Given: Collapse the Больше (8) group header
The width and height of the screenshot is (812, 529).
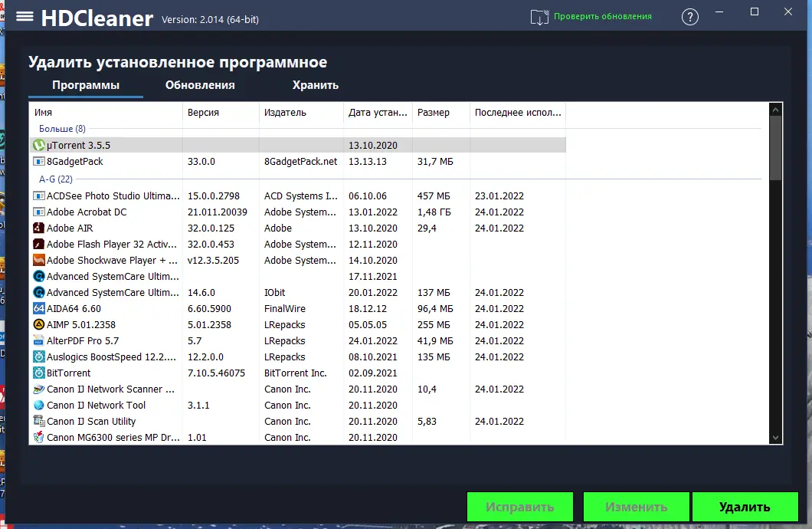Looking at the screenshot, I should [62, 129].
